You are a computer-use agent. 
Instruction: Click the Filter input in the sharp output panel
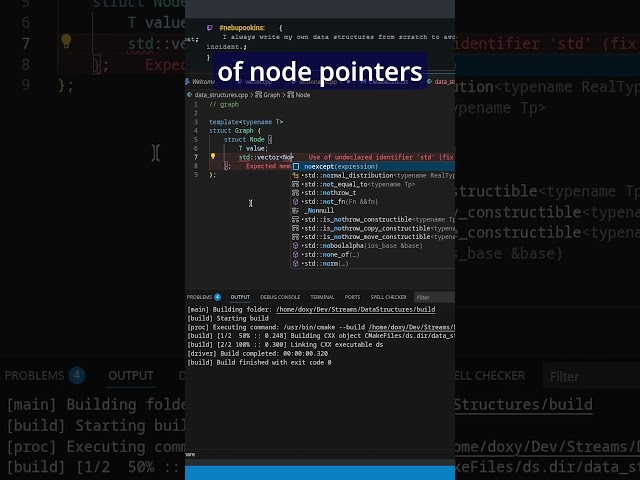point(434,297)
